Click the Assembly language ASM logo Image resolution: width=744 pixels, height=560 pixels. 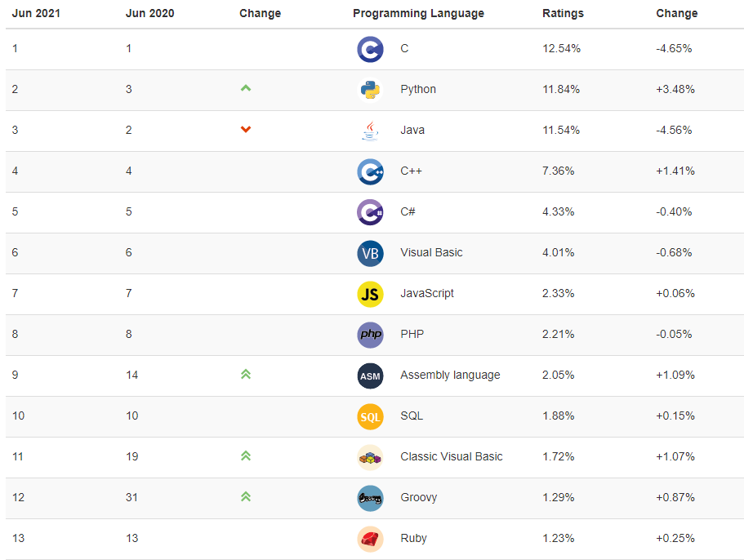[370, 376]
